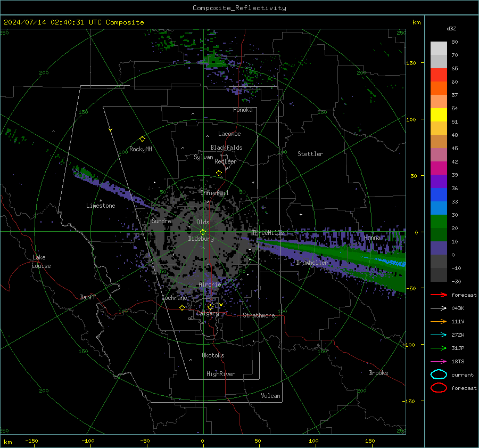Click the Sundre city label
Screen dimensions: 479x448
pyautogui.click(x=162, y=221)
